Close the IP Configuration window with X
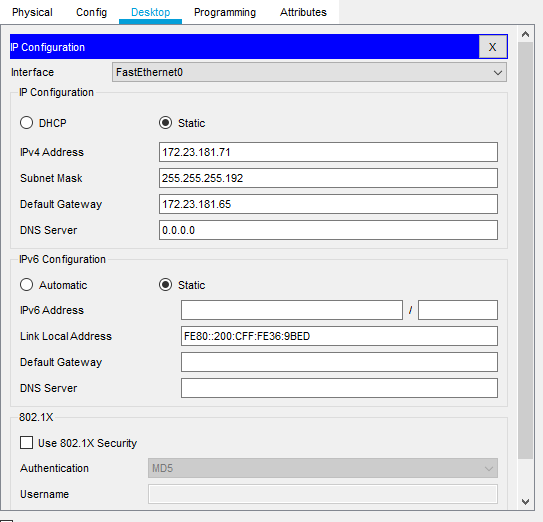Viewport: 543px width, 522px height. 492,47
